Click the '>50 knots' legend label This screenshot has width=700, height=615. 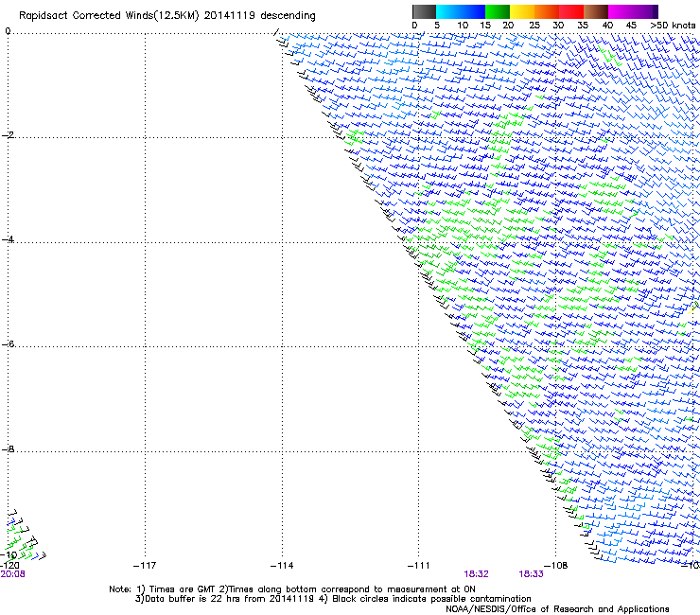(x=673, y=26)
